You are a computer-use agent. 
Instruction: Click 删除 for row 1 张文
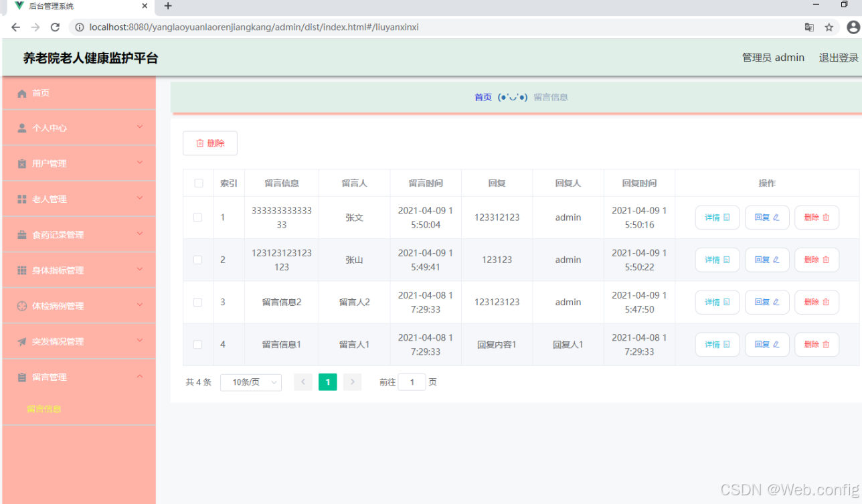coord(816,218)
